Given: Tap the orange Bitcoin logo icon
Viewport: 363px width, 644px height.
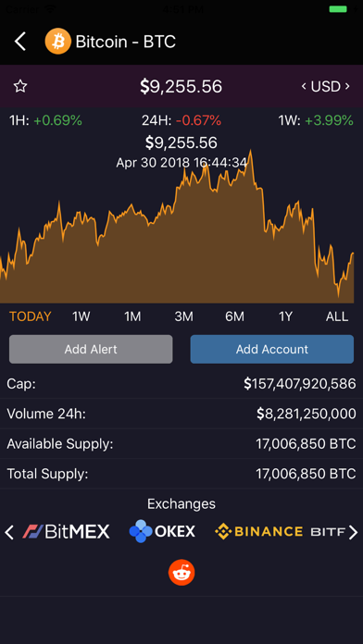Looking at the screenshot, I should [58, 41].
